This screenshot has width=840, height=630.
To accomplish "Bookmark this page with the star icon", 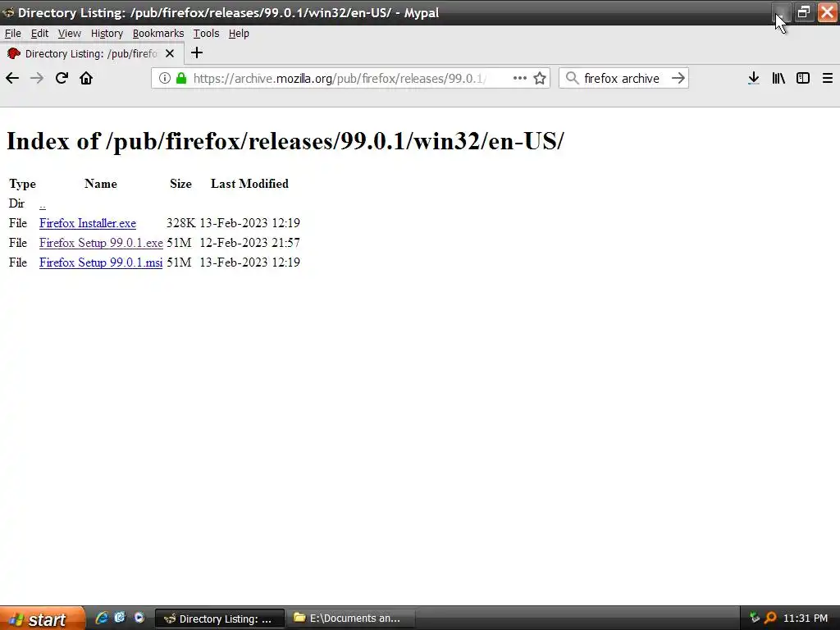I will click(540, 78).
